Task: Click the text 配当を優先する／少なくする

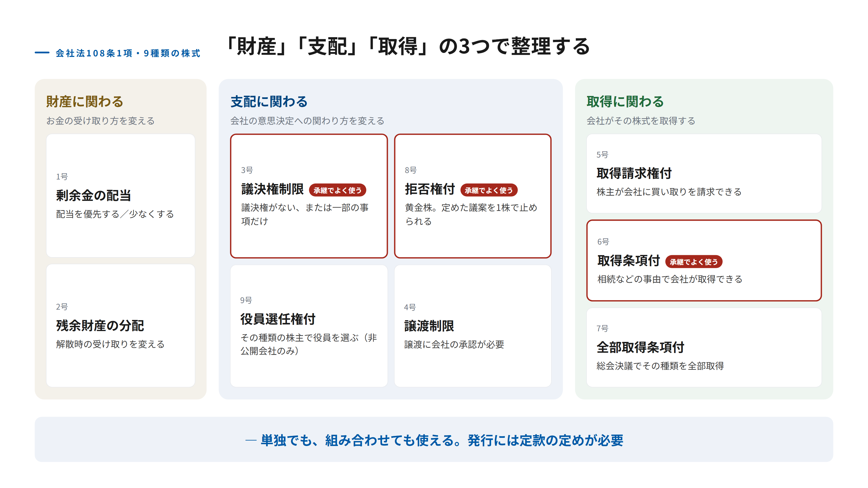Action: pos(115,214)
